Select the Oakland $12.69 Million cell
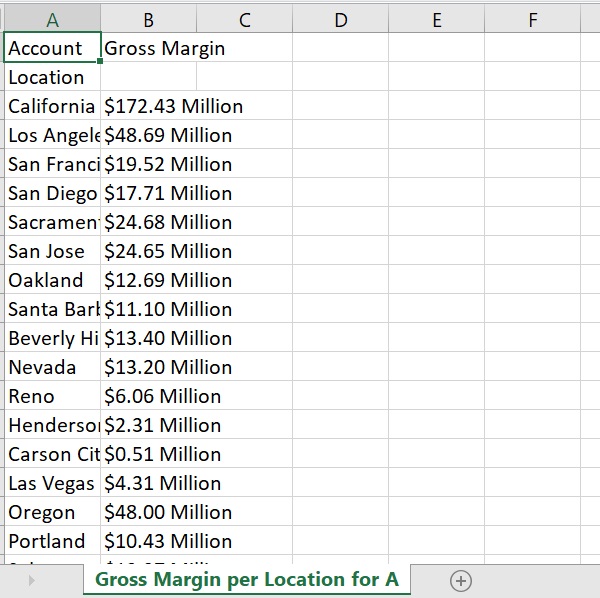Screen dimensions: 600x598 coord(148,280)
